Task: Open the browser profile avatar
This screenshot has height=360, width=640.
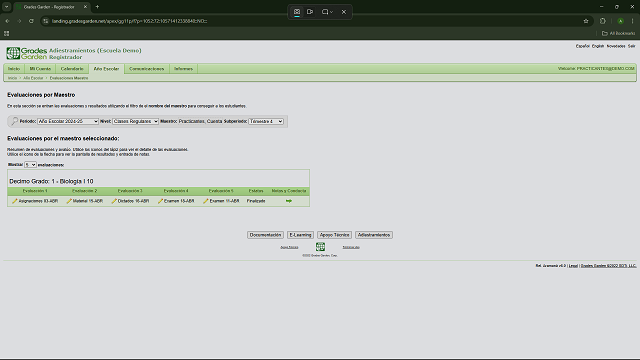Action: (620, 21)
